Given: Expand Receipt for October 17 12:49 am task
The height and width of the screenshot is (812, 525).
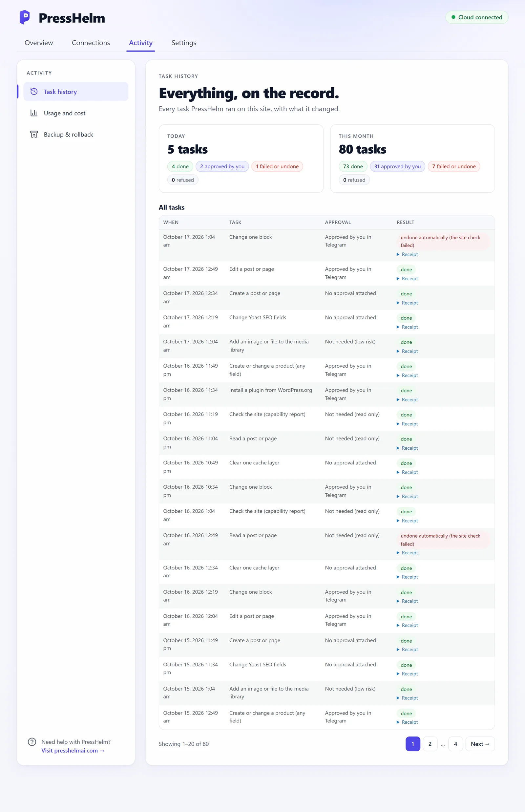Looking at the screenshot, I should pos(407,279).
